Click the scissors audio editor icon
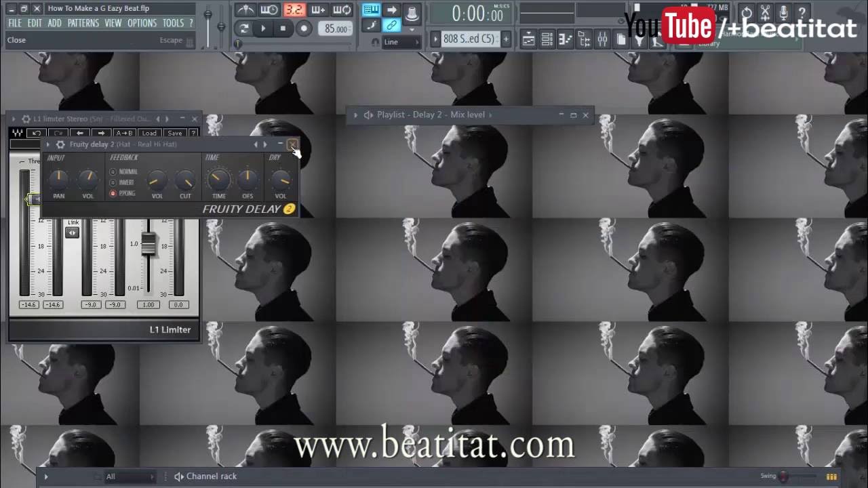 (765, 13)
